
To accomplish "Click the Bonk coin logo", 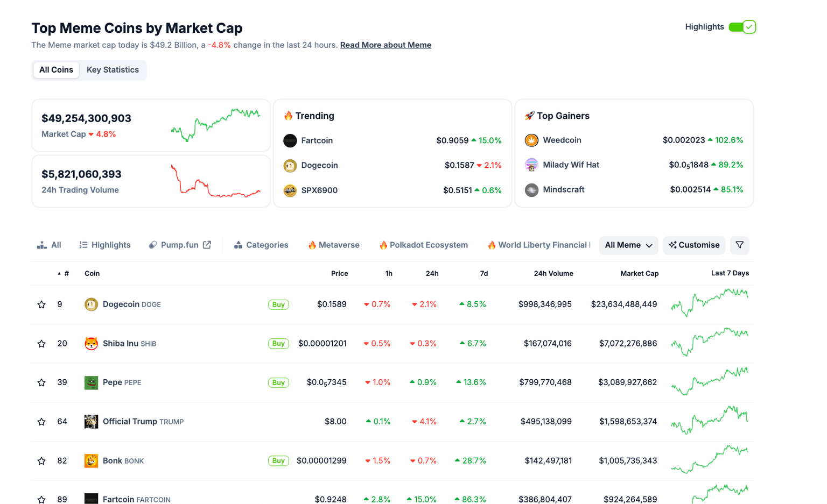I will click(x=90, y=460).
